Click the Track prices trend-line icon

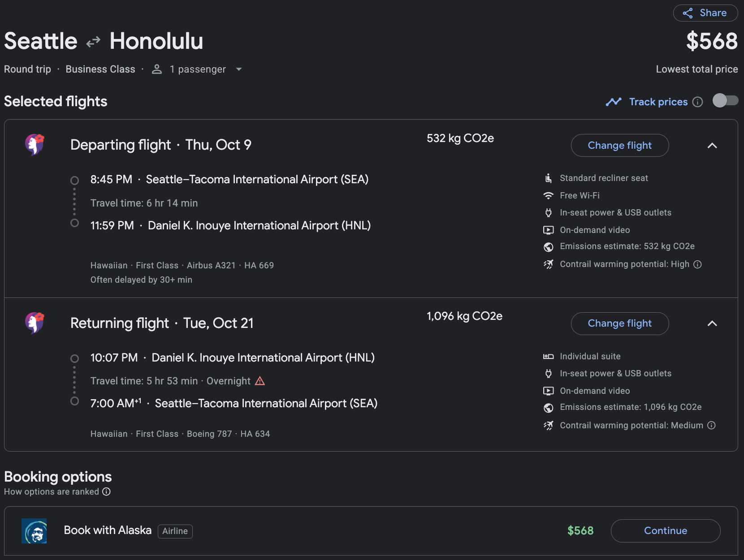coord(614,102)
